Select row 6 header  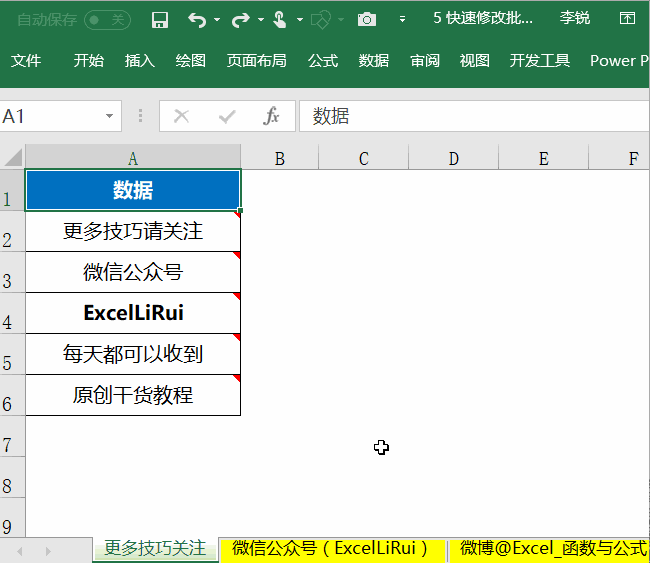click(x=12, y=396)
